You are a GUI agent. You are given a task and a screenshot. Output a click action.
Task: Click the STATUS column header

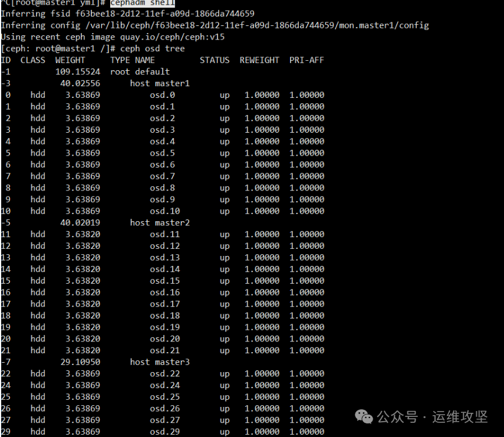[215, 60]
